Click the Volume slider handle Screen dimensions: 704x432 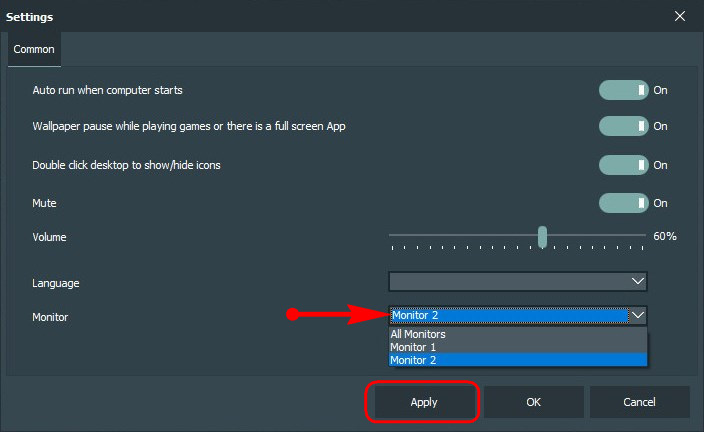click(x=542, y=237)
